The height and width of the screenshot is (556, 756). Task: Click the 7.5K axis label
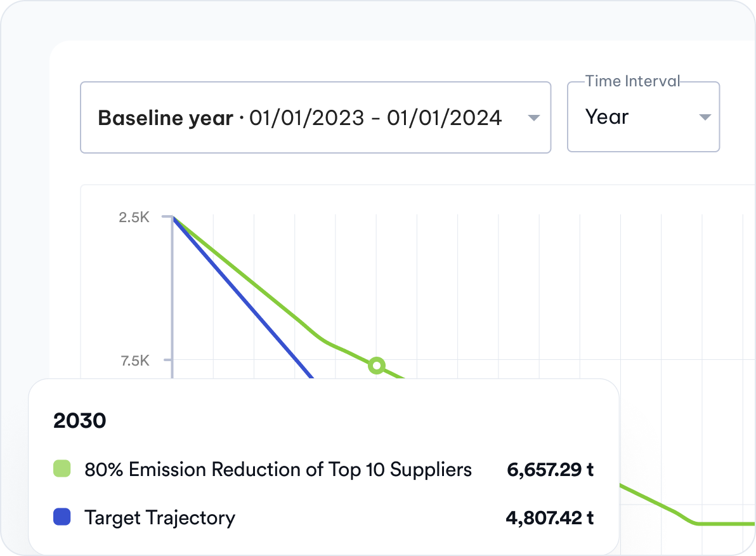click(135, 361)
